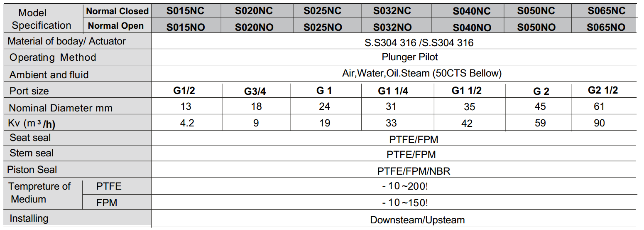Click the Normal Open row label
644x230 pixels.
(116, 26)
